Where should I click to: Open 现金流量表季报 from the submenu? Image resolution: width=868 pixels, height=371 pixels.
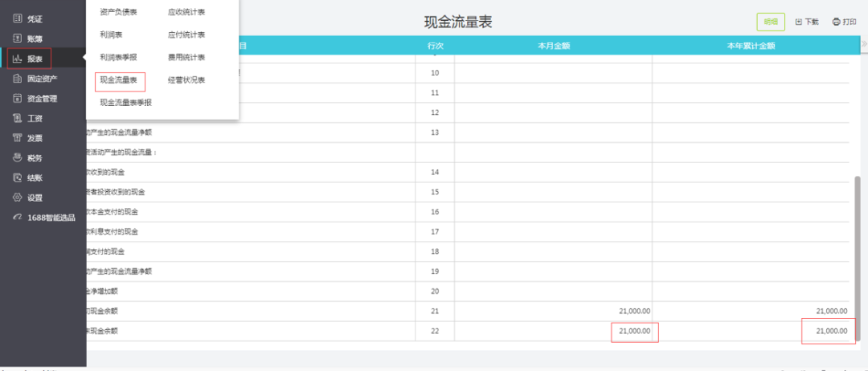[x=125, y=103]
